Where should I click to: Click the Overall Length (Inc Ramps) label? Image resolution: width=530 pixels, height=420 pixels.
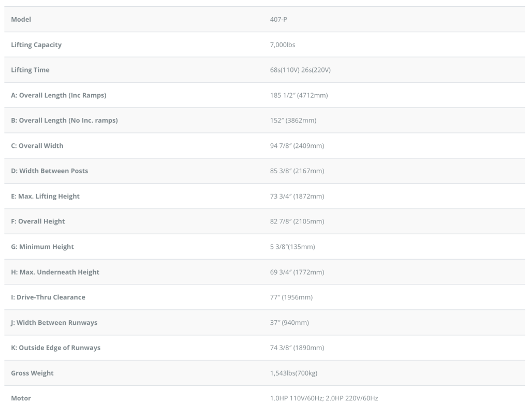(x=59, y=95)
